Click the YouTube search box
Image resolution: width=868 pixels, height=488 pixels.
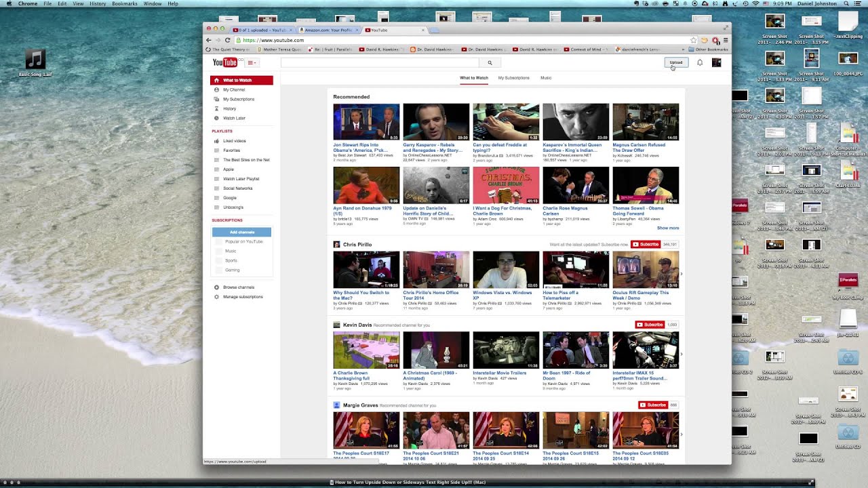pos(380,62)
